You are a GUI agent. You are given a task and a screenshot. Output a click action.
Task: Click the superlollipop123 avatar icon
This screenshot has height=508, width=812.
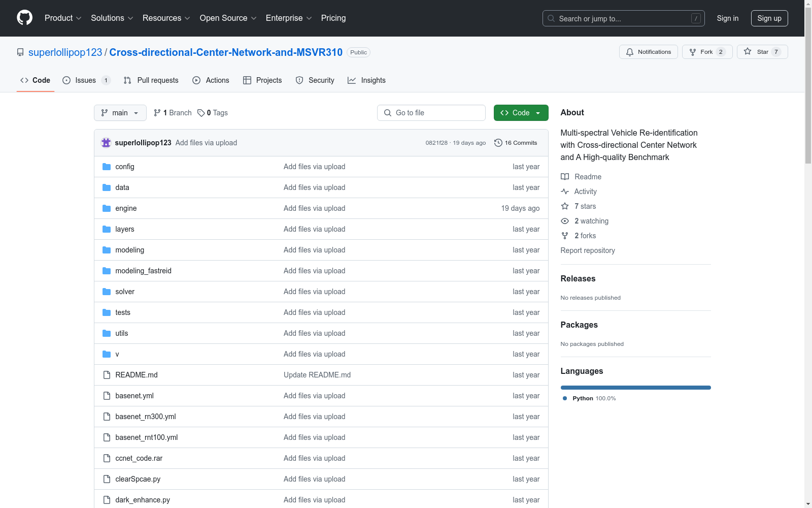pos(106,143)
